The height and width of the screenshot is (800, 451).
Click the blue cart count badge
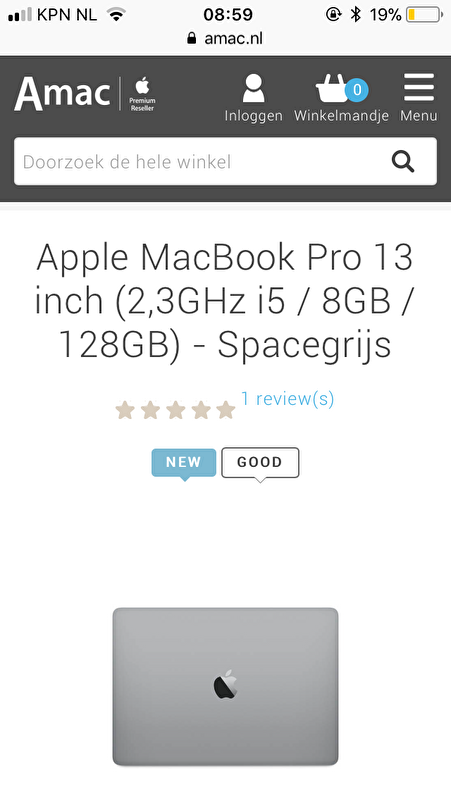pyautogui.click(x=357, y=90)
